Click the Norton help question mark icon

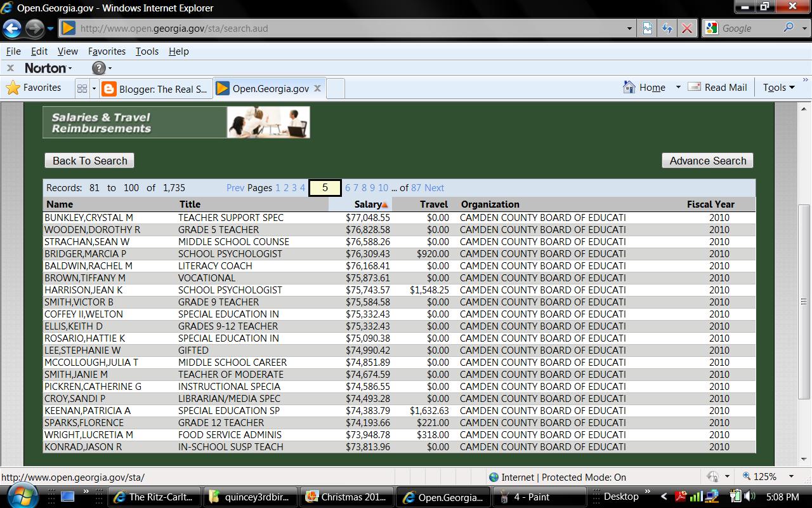[x=99, y=68]
